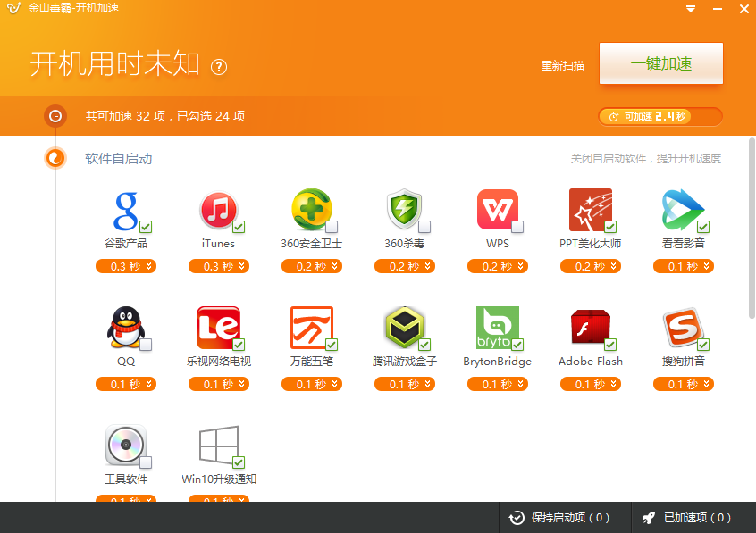Expand the 0.1 秒 dropdown under 腾讯游戏盒子

pyautogui.click(x=405, y=384)
